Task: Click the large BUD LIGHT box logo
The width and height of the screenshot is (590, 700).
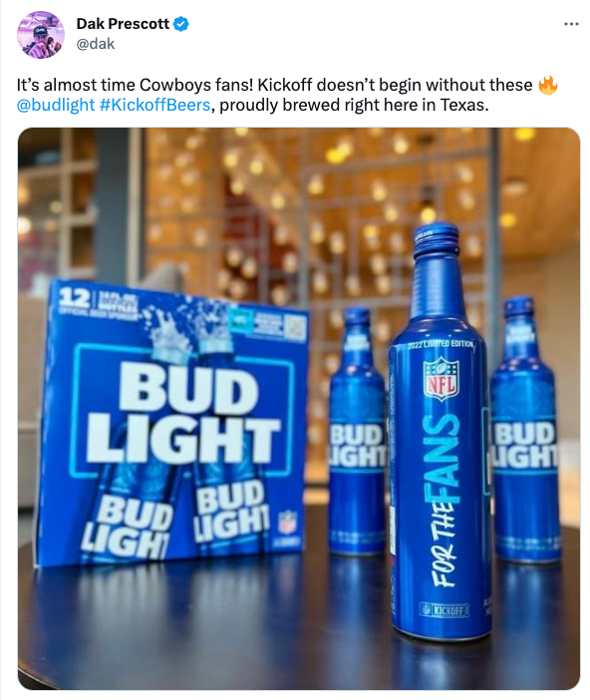Action: click(183, 413)
